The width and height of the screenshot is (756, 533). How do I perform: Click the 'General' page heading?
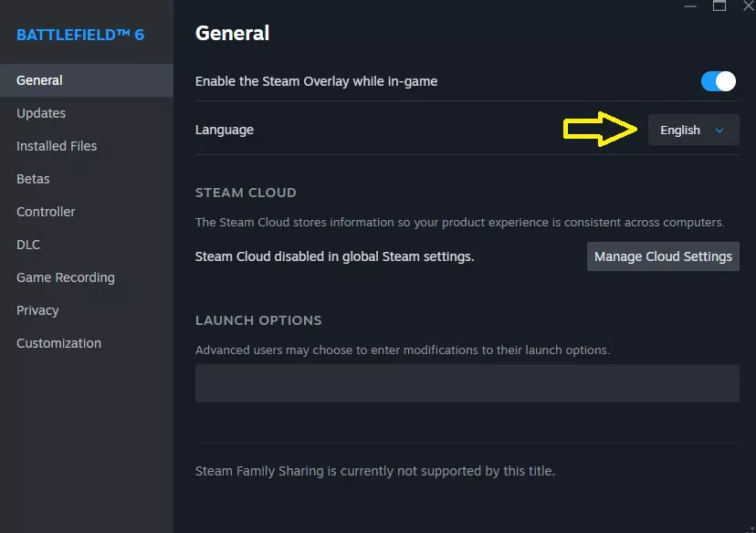tap(233, 33)
